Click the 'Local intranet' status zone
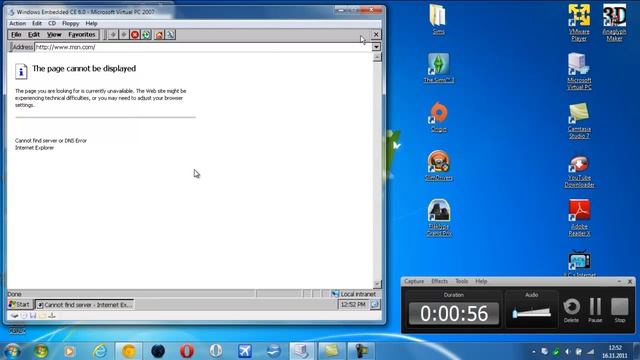 [353, 294]
